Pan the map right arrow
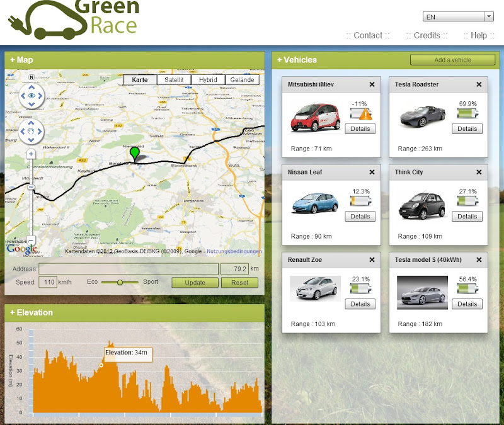 click(40, 131)
